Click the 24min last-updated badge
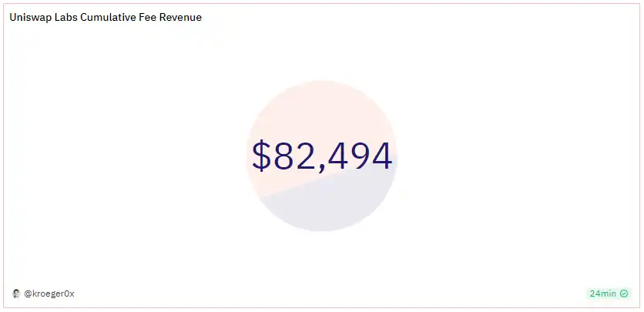 609,294
